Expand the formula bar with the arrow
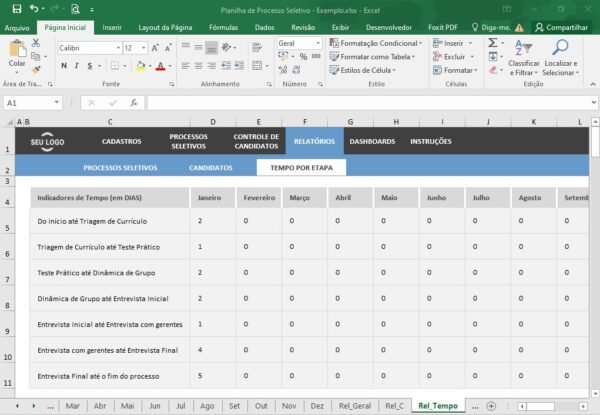Screen dimensions: 600x415 point(593,102)
